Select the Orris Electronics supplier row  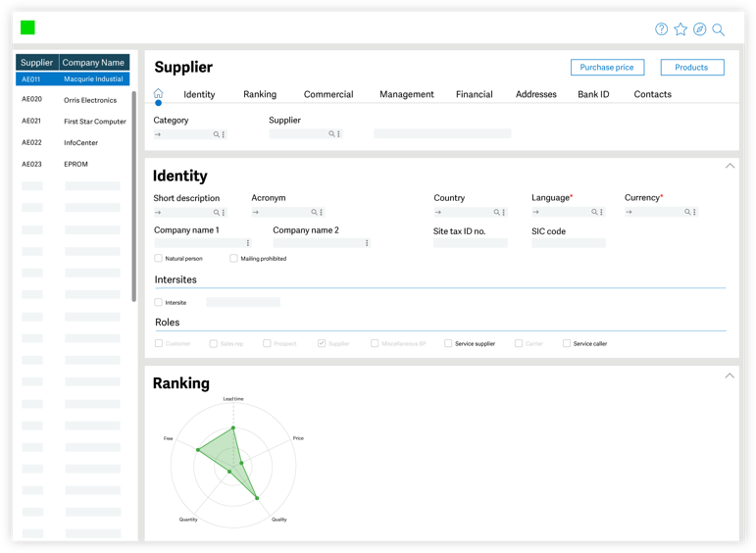pyautogui.click(x=74, y=100)
